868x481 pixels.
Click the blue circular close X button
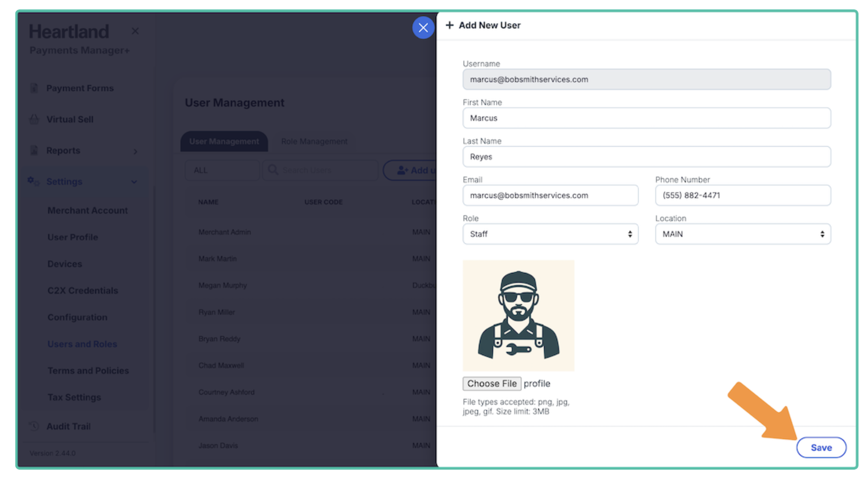tap(423, 28)
